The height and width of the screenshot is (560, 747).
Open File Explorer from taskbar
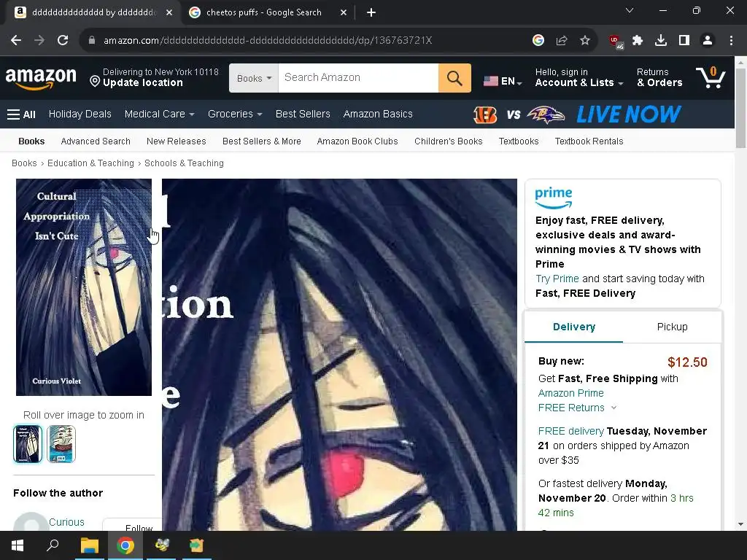pos(89,545)
